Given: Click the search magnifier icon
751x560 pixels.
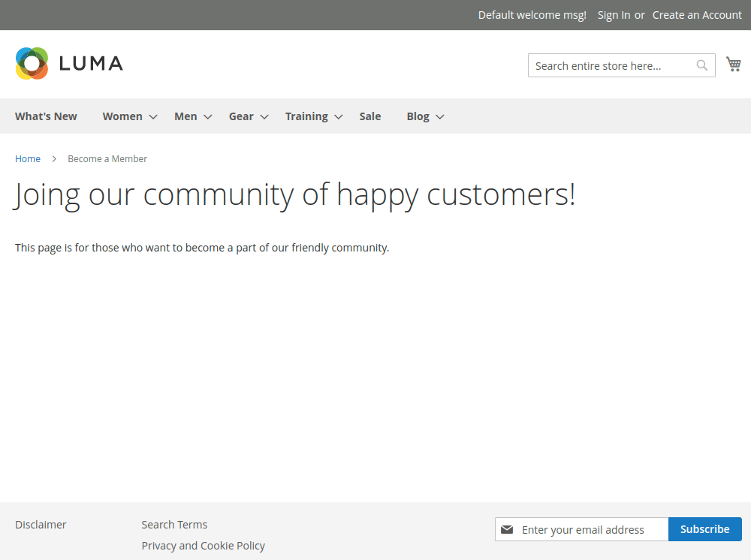Looking at the screenshot, I should pos(701,65).
